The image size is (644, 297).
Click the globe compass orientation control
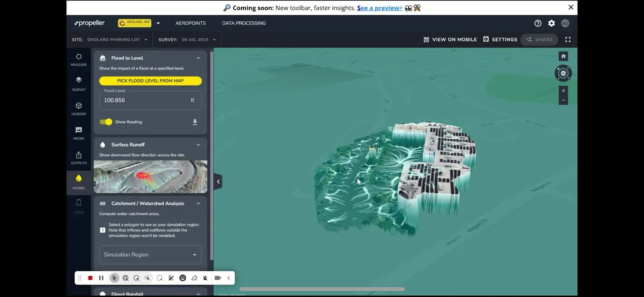tap(563, 73)
